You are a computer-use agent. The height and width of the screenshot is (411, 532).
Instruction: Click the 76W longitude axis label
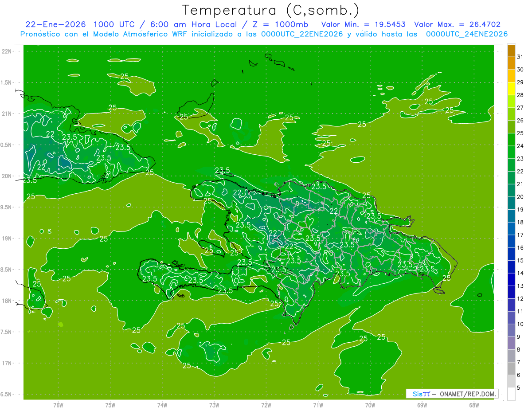coord(58,405)
